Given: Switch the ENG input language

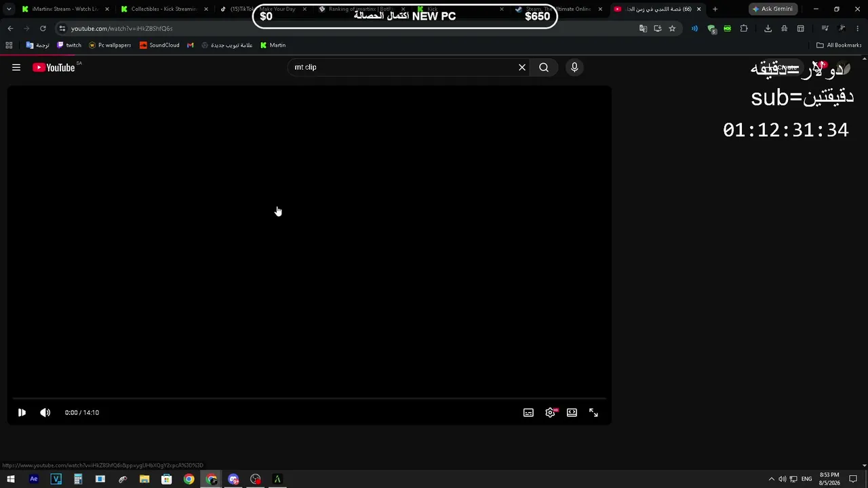Looking at the screenshot, I should click(806, 479).
